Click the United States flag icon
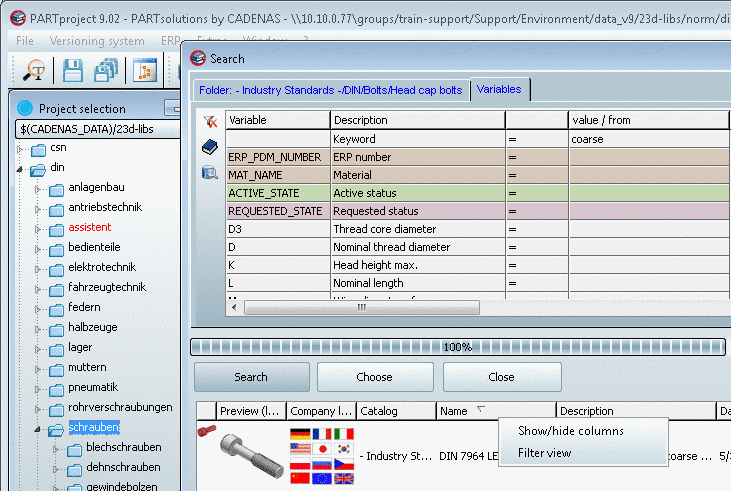This screenshot has height=491, width=731. (300, 449)
